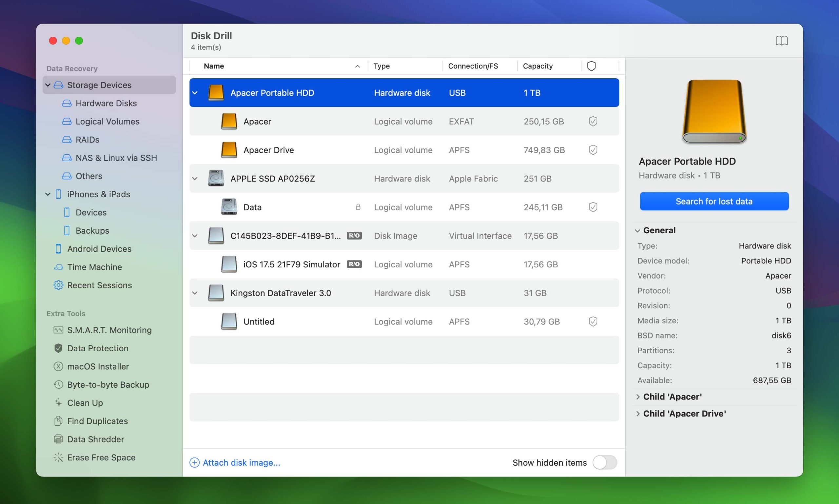
Task: Open Data Protection tool
Action: pyautogui.click(x=98, y=348)
